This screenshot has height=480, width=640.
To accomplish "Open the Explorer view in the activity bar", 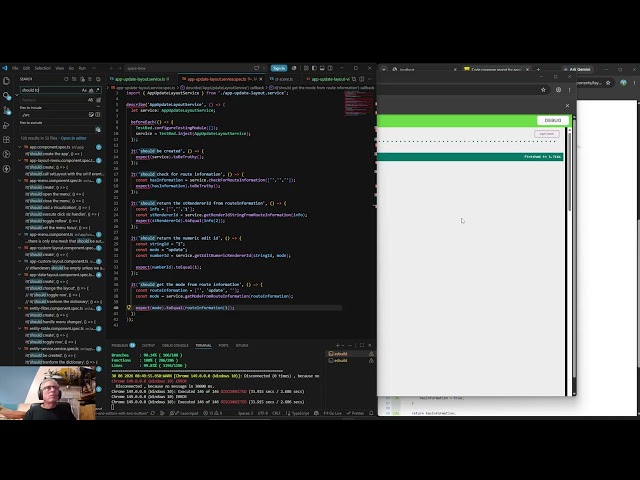I will 6,81.
